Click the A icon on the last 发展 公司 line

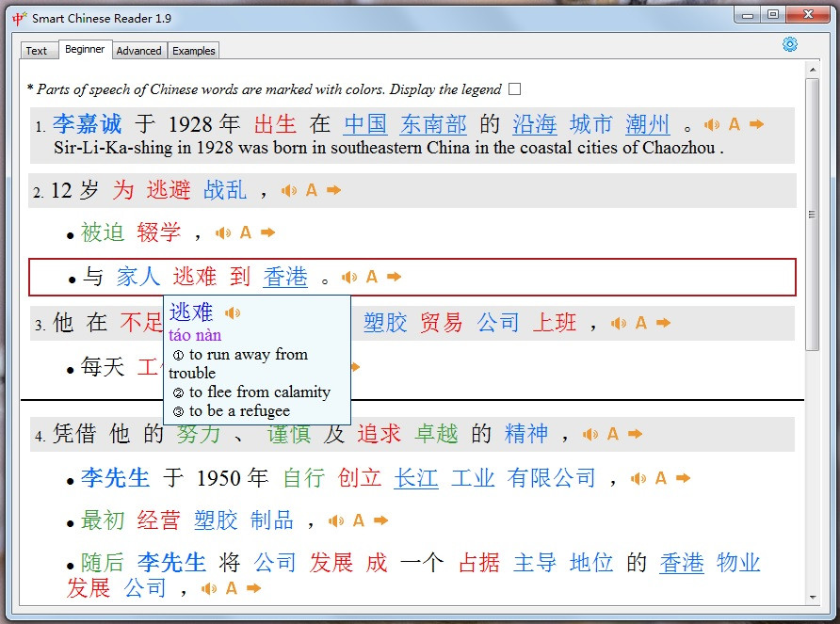coord(232,588)
